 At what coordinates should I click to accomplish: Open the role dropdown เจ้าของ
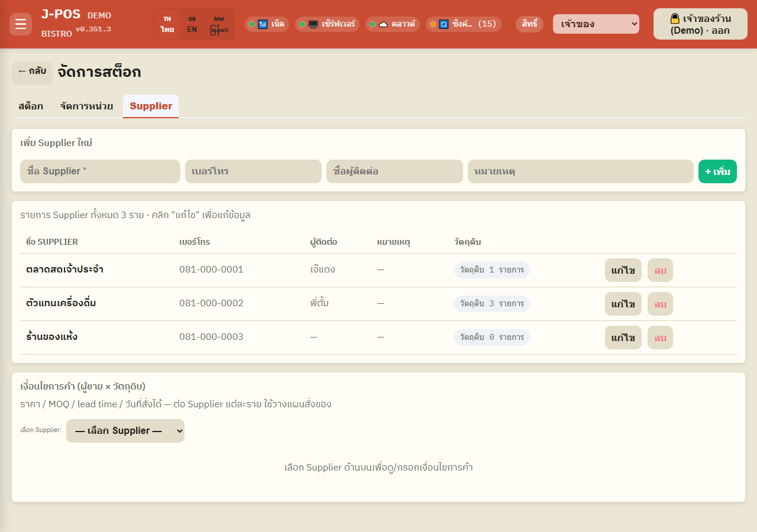[x=596, y=24]
